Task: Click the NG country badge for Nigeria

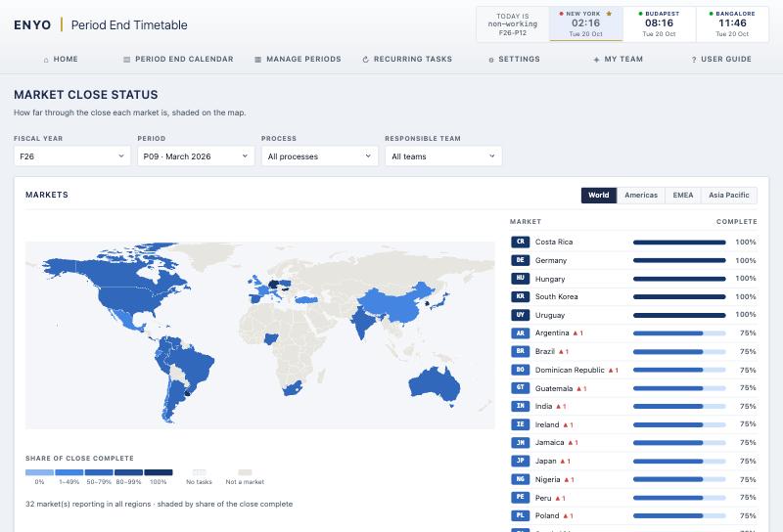Action: 521,479
